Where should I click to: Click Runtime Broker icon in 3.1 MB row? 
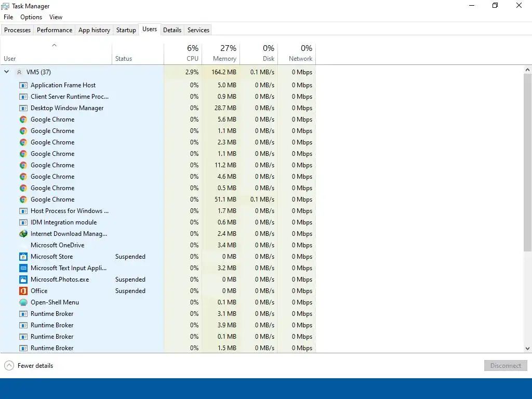(x=23, y=314)
